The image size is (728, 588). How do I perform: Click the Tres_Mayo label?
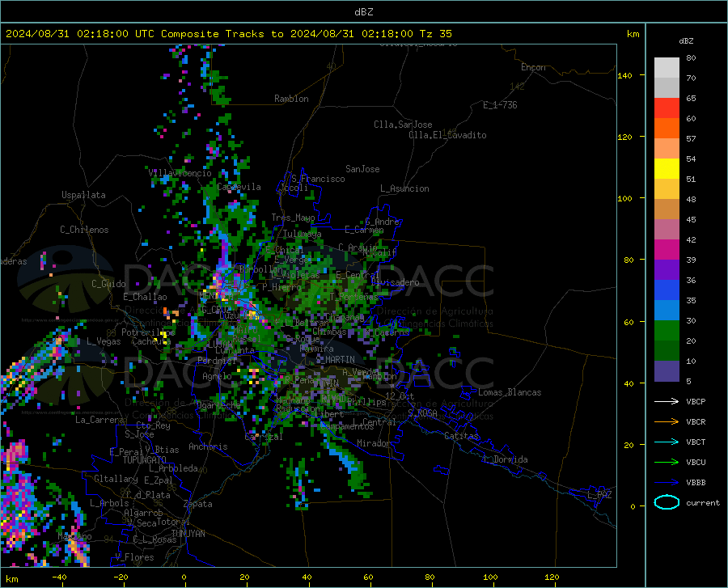(x=293, y=218)
